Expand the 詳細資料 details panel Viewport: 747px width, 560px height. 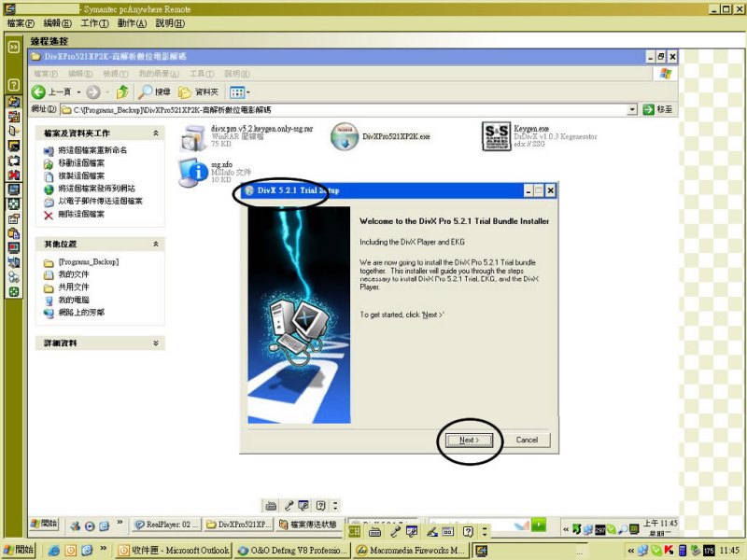pyautogui.click(x=156, y=343)
